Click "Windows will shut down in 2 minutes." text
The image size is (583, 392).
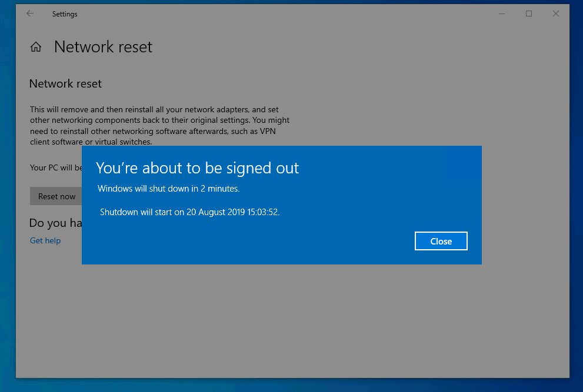(168, 189)
